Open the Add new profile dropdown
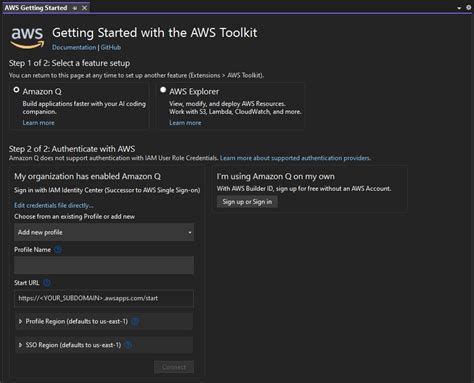The height and width of the screenshot is (383, 474). pyautogui.click(x=104, y=232)
